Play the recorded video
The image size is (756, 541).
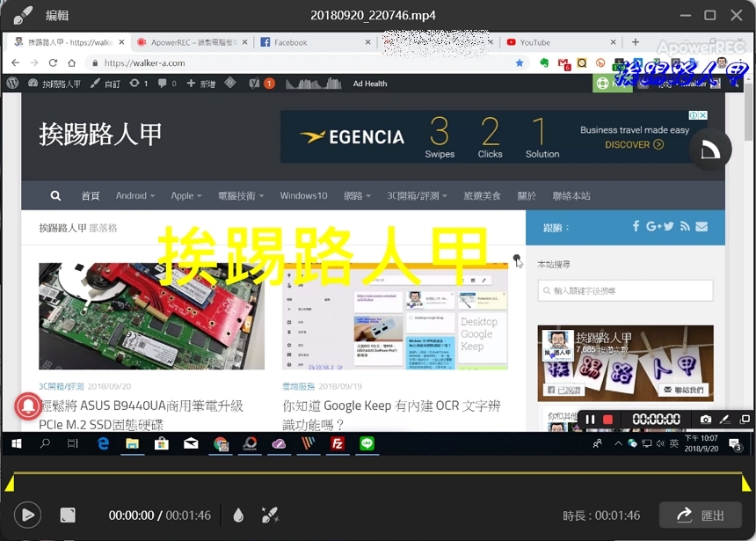(x=27, y=515)
